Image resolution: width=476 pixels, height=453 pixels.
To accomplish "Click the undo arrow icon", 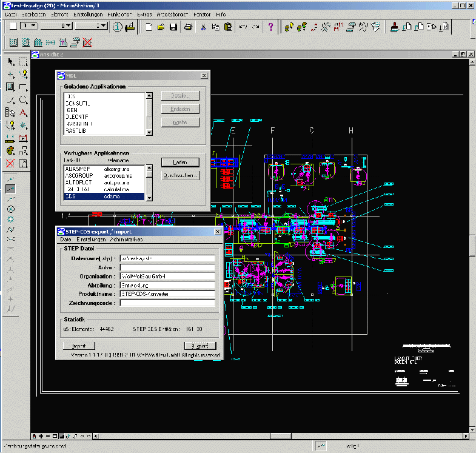I will coord(243,27).
